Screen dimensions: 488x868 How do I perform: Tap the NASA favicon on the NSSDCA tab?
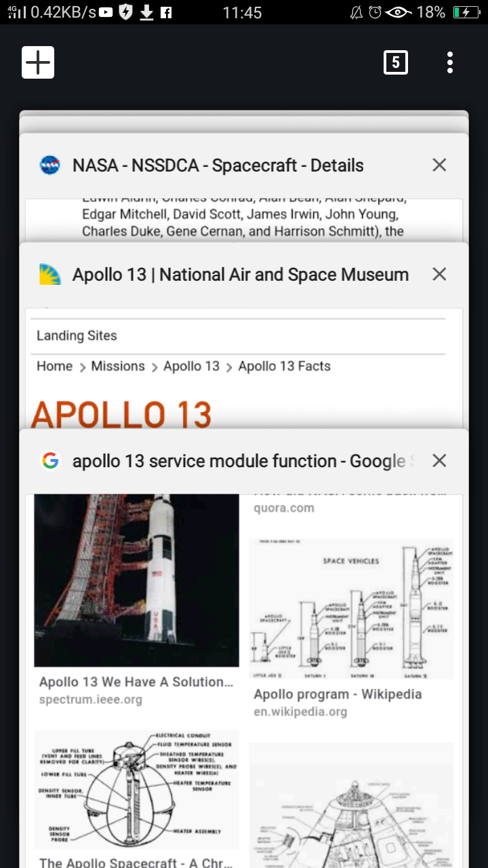pos(49,164)
